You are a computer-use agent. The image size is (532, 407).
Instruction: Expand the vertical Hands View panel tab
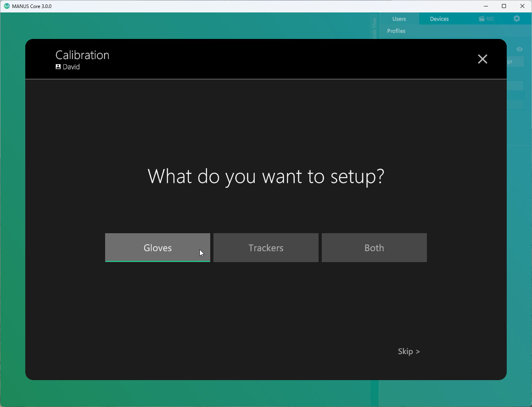374,27
